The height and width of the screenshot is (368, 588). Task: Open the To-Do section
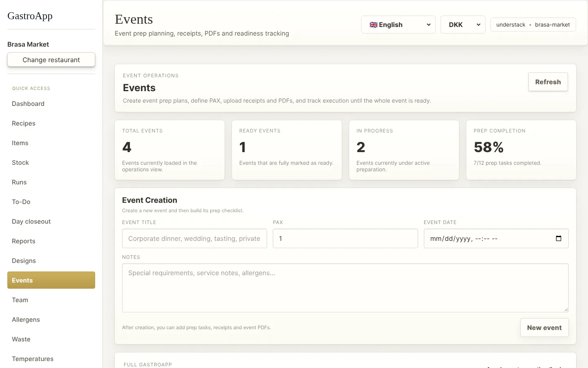pos(51,202)
